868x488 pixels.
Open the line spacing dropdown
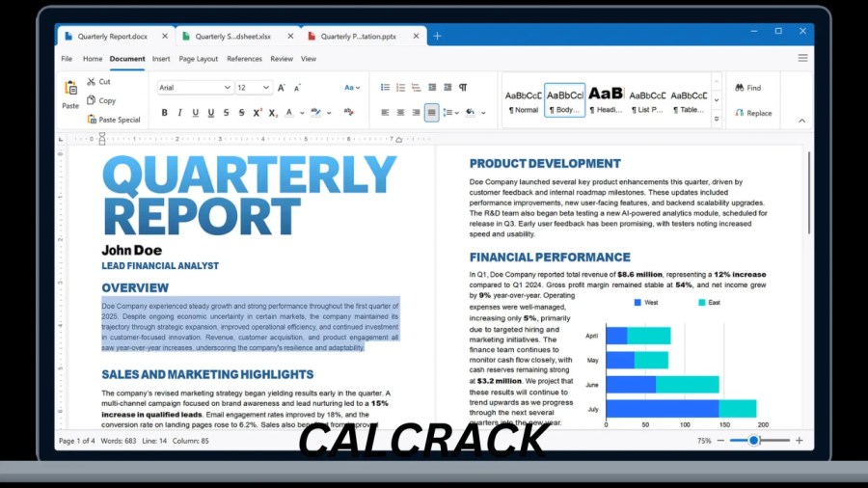[451, 112]
